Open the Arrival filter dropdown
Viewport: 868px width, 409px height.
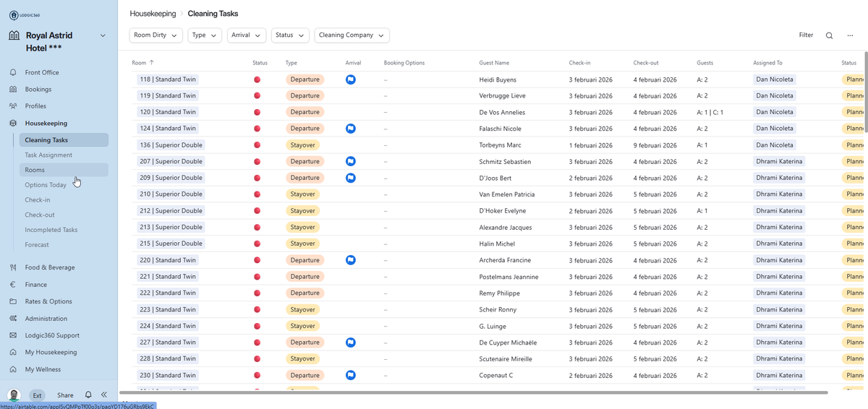click(247, 35)
